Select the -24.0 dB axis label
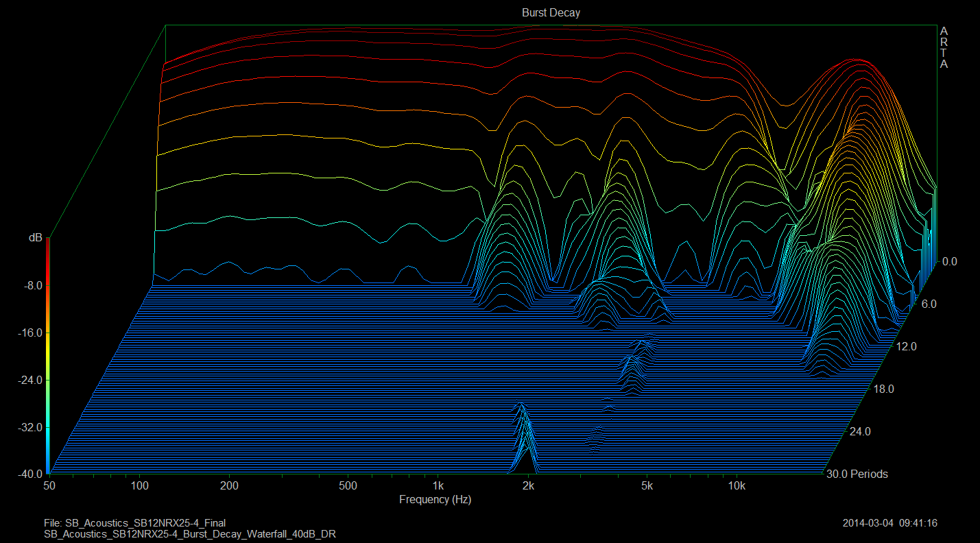This screenshot has width=980, height=543. tap(28, 380)
